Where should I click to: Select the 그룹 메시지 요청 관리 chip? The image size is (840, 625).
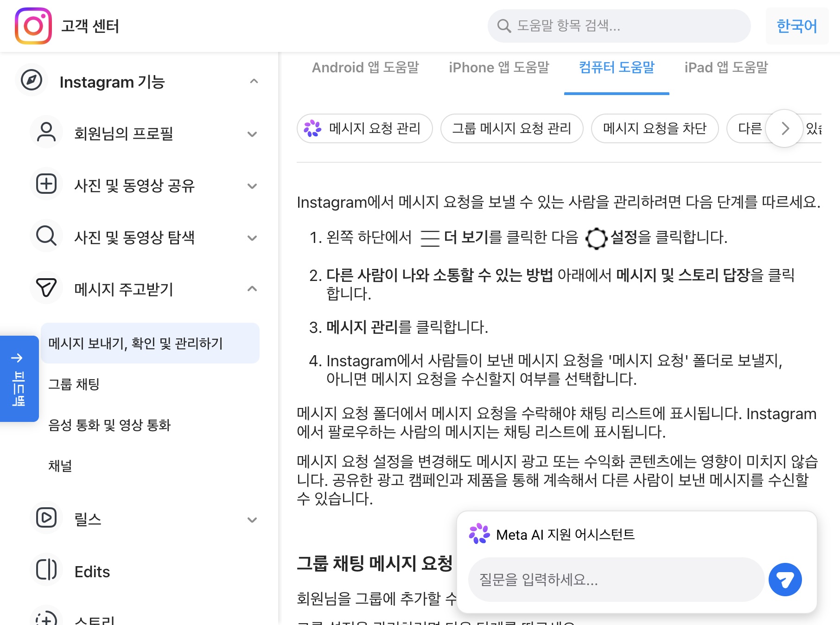coord(512,128)
